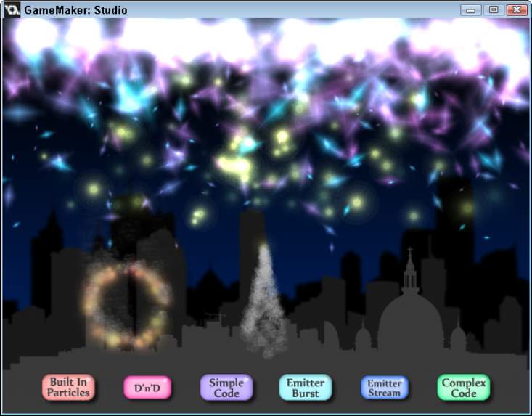
Task: Click the center of the glowing particle ring
Action: click(x=129, y=305)
